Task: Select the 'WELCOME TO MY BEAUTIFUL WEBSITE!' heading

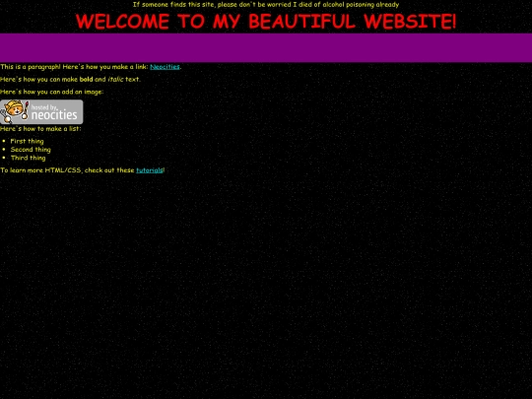Action: point(266,22)
